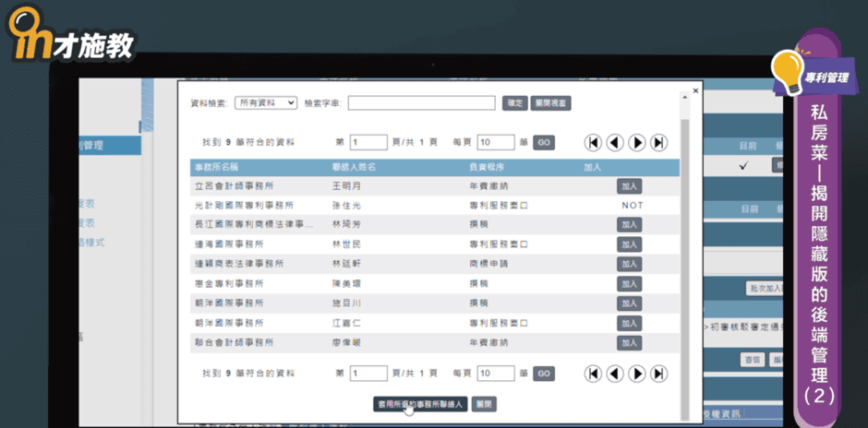Add 立呂會計師事務所 with its 加入 button
The image size is (868, 428).
(x=630, y=186)
